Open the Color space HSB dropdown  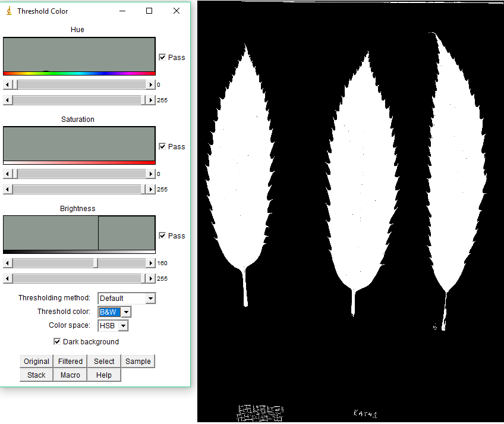(123, 326)
